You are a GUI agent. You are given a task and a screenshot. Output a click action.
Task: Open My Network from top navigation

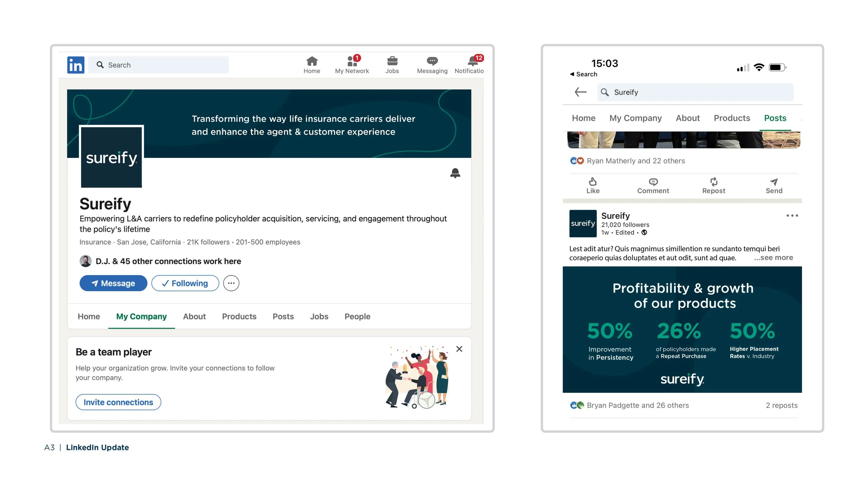coord(352,65)
